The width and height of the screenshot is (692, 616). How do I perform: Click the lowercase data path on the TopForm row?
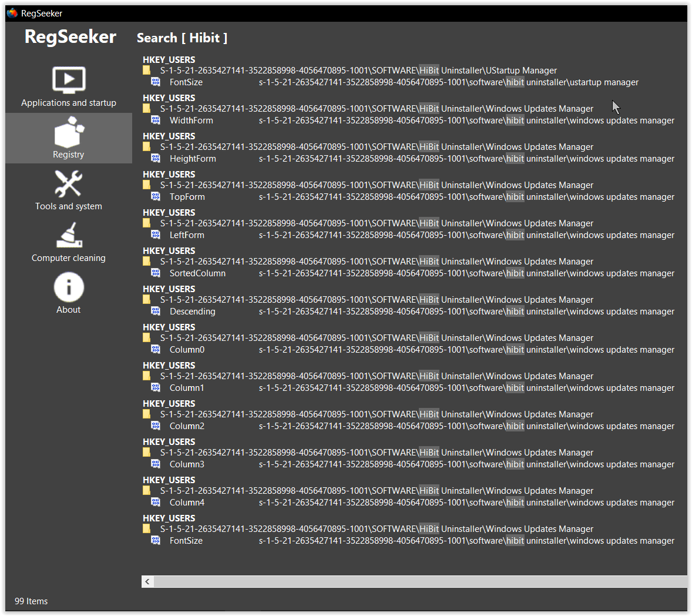pyautogui.click(x=466, y=197)
